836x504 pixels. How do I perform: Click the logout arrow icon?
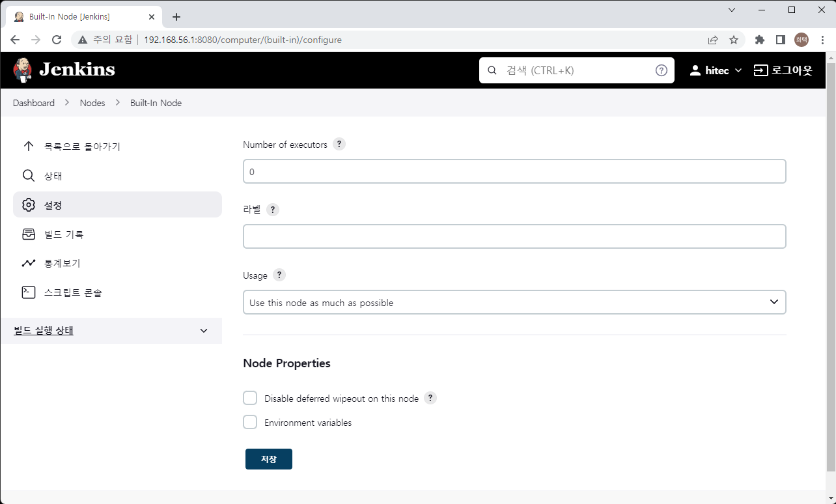pos(760,70)
